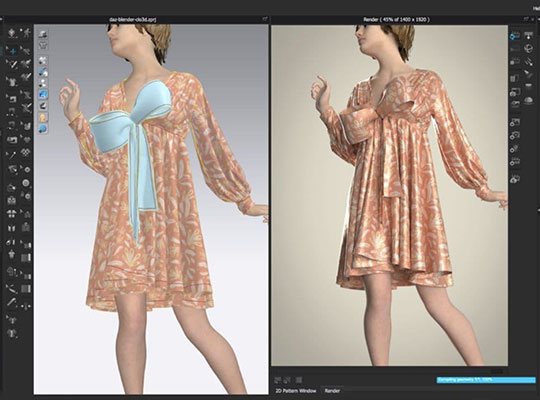Click the diagonal stick tool near toolbar bottom
Image resolution: width=540 pixels, height=400 pixels.
pos(12,303)
